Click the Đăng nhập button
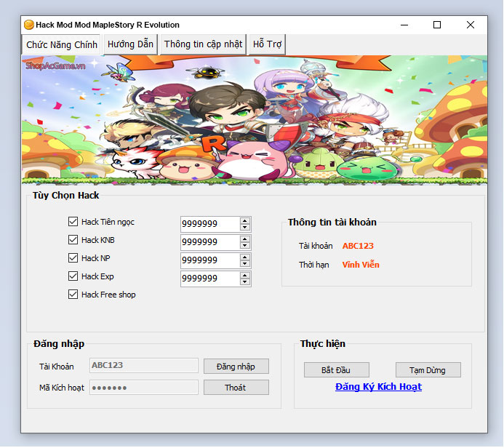 (x=236, y=367)
